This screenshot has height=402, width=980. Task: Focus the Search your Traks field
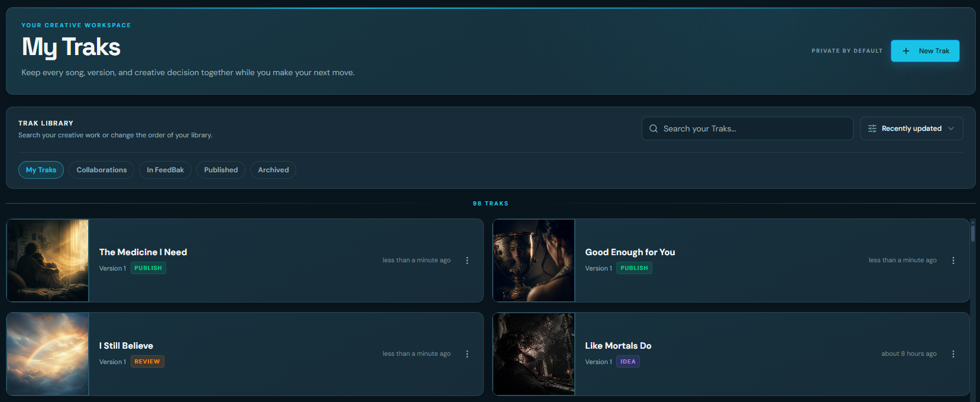pyautogui.click(x=747, y=128)
